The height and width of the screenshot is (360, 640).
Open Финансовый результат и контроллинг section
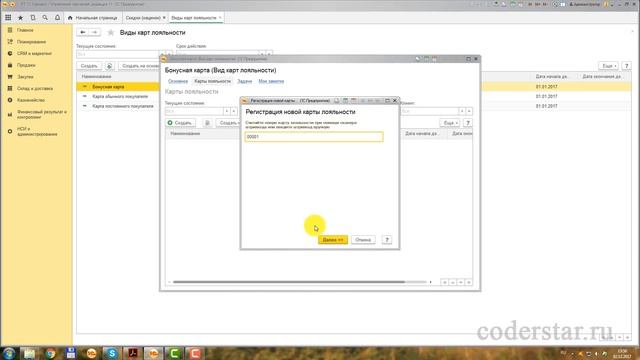click(x=41, y=114)
